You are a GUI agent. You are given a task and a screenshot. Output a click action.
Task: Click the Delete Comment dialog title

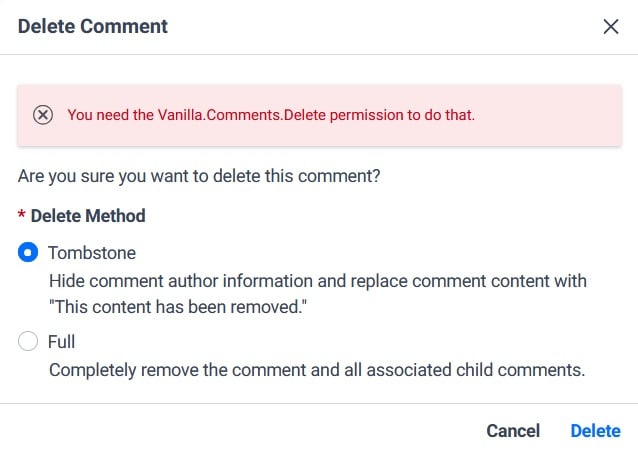pos(93,26)
